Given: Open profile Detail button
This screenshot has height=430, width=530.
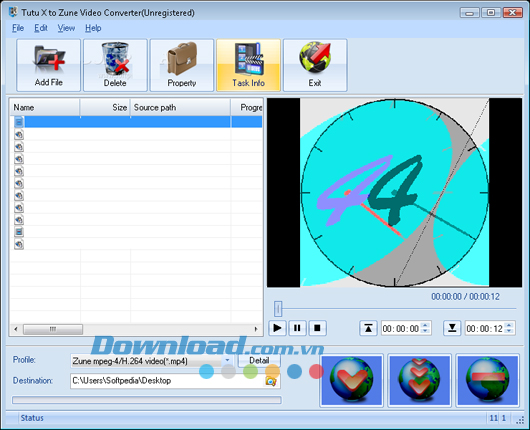Looking at the screenshot, I should (259, 360).
